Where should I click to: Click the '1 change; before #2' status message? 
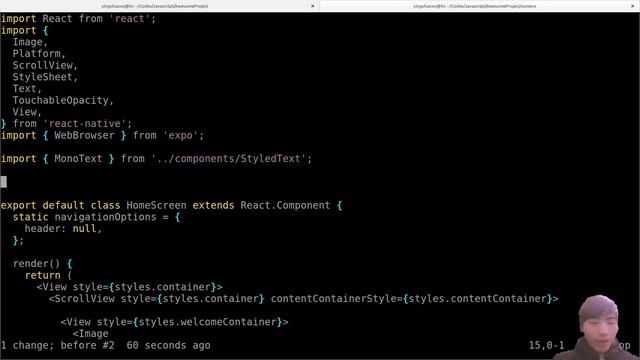click(x=58, y=346)
